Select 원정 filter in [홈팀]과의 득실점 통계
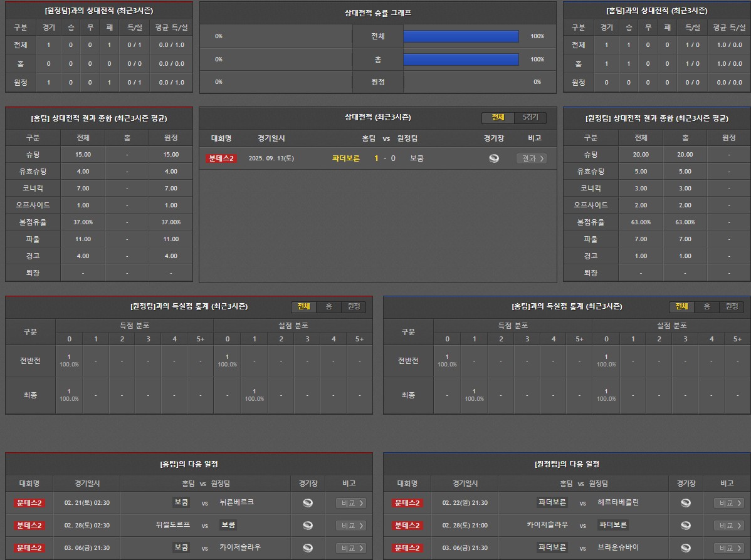Screen dimensions: 751x560 pyautogui.click(x=732, y=306)
